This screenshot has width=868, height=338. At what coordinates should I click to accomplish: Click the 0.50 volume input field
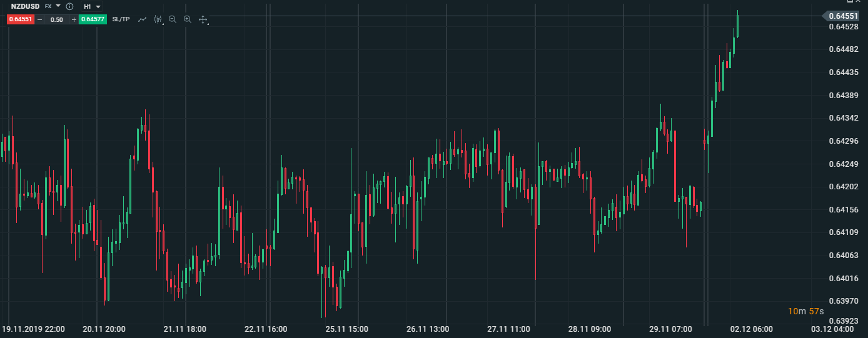pos(56,19)
